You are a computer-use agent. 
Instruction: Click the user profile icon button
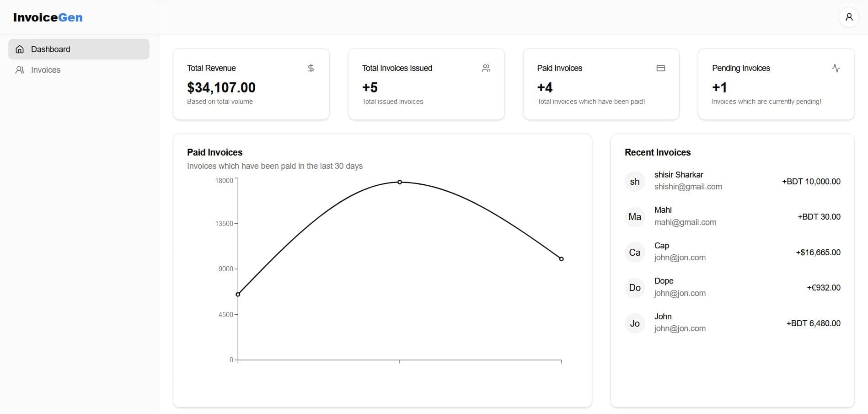click(x=849, y=17)
